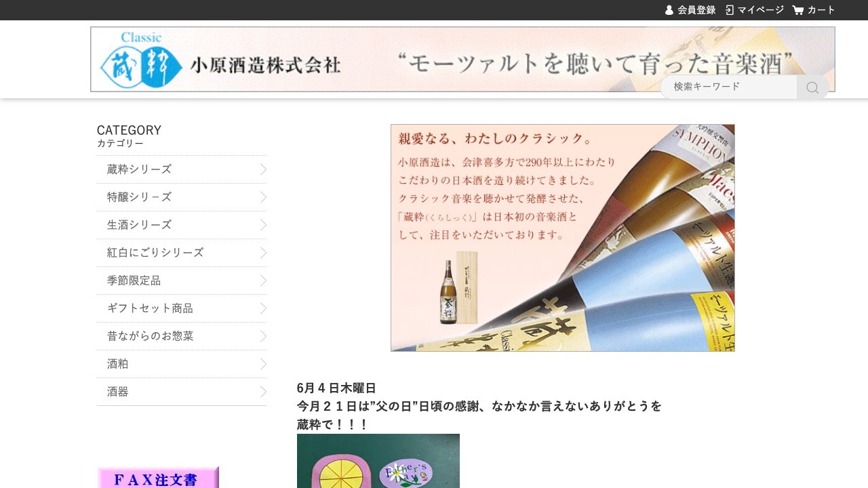The height and width of the screenshot is (488, 868).
Task: Expand arrow beside 特醸シリーズ
Action: coord(263,197)
